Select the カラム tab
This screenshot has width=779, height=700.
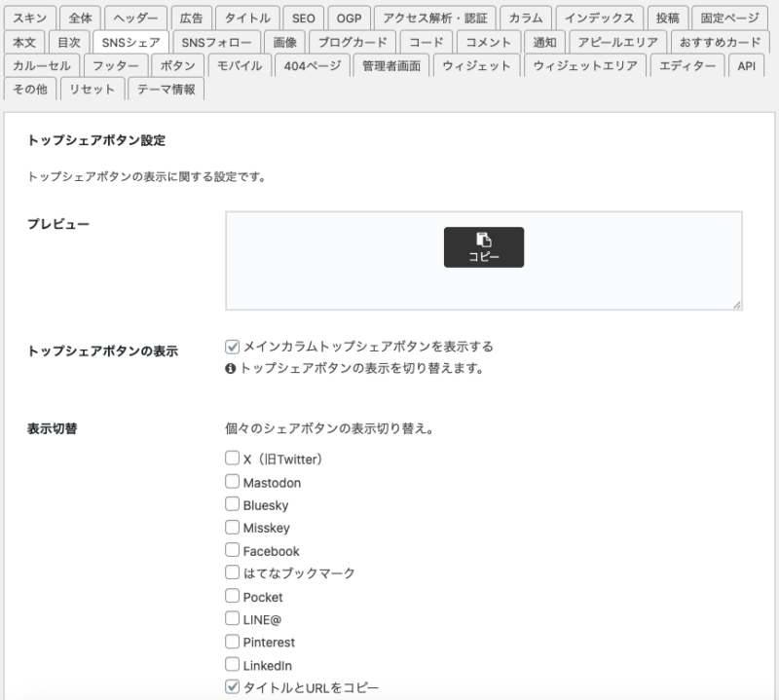click(x=525, y=18)
